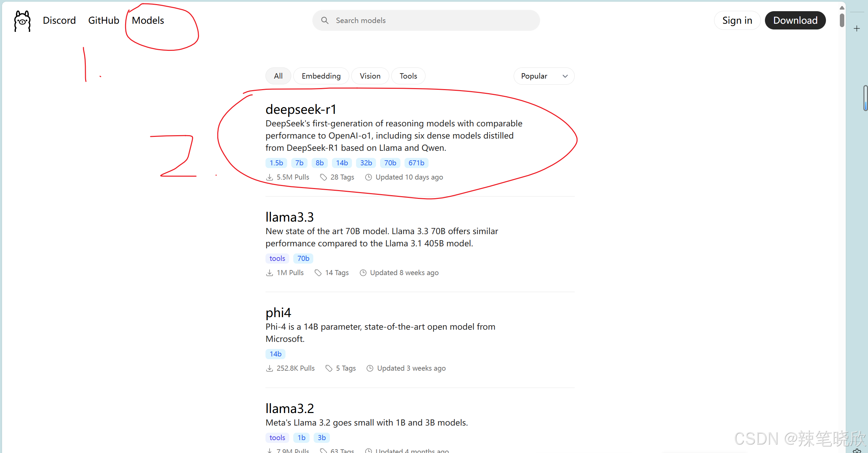Image resolution: width=868 pixels, height=453 pixels.
Task: Click the llama3.2 3b tag
Action: coord(322,438)
